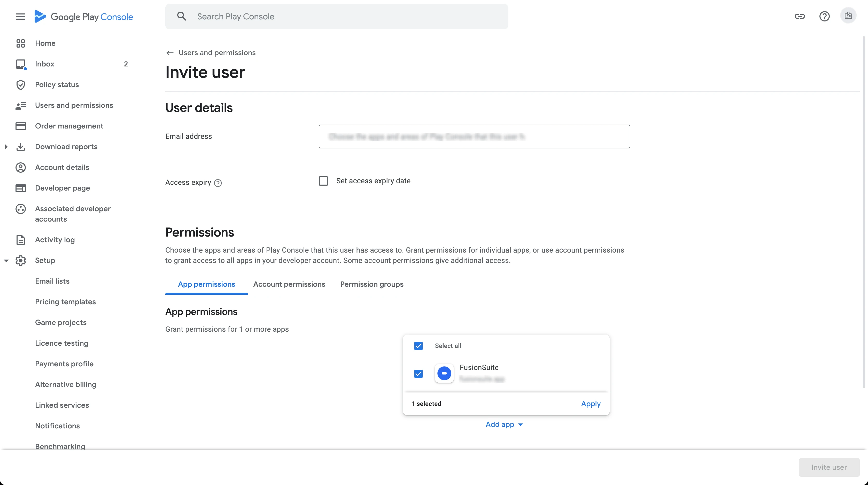
Task: Uncheck the Select all checkbox
Action: pyautogui.click(x=418, y=346)
